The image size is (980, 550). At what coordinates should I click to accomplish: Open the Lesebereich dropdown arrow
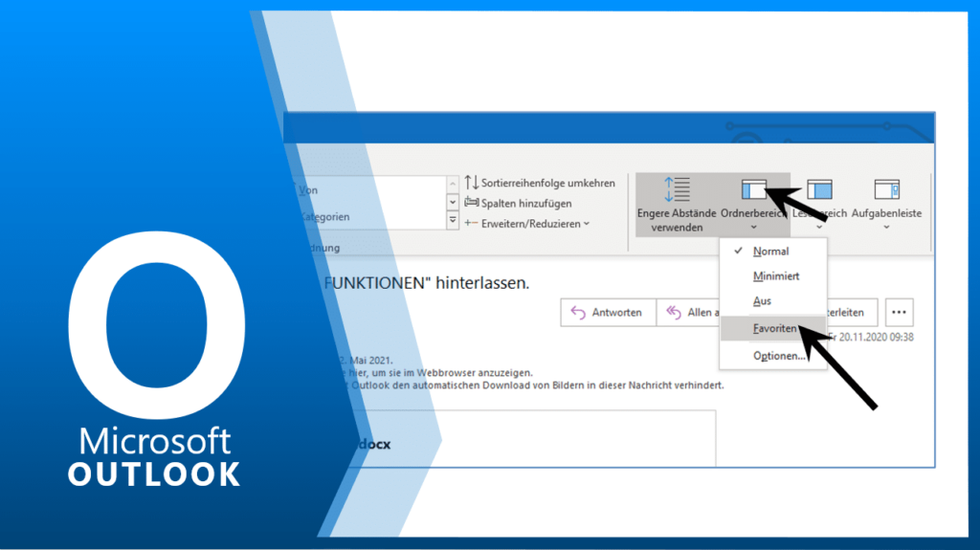tap(819, 228)
